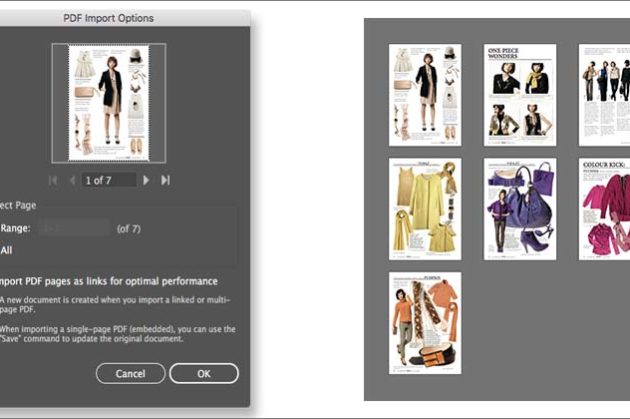Select the 'Colour Kick' page artboard
Screen dimensions: 630x419
coord(604,208)
